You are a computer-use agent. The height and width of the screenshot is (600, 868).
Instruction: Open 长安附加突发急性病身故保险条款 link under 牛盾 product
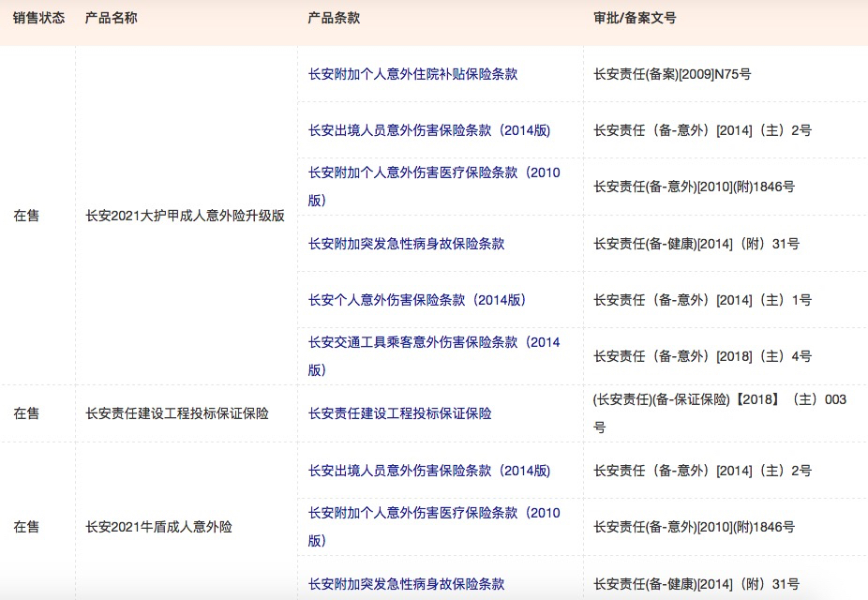tap(406, 584)
